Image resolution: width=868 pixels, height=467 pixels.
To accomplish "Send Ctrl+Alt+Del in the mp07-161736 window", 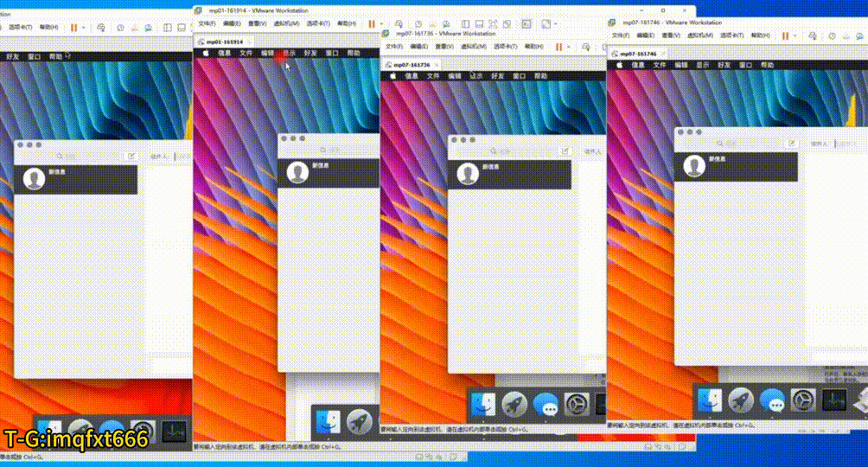I will pyautogui.click(x=585, y=47).
